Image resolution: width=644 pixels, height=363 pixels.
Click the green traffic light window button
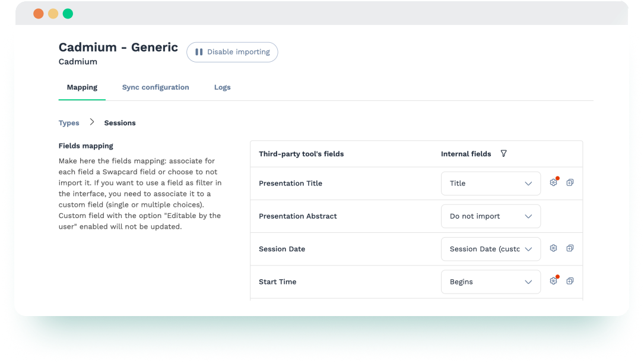pyautogui.click(x=68, y=12)
